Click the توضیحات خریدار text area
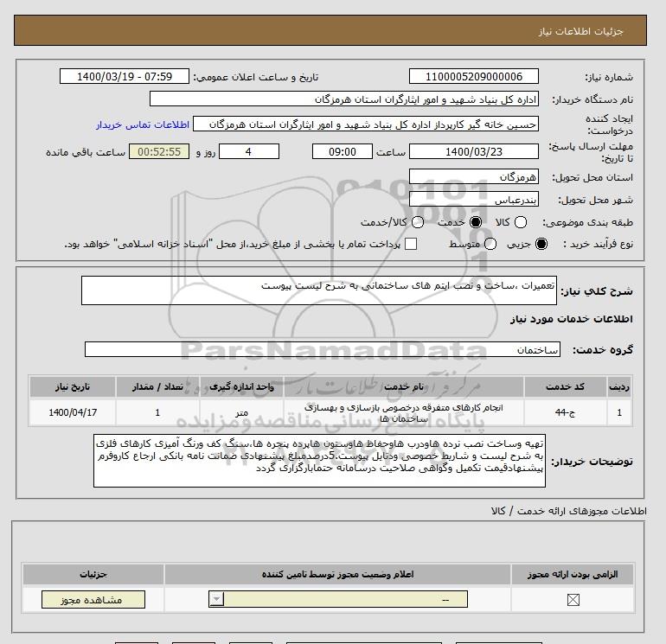Viewport: 666px width, 644px height. [319, 461]
